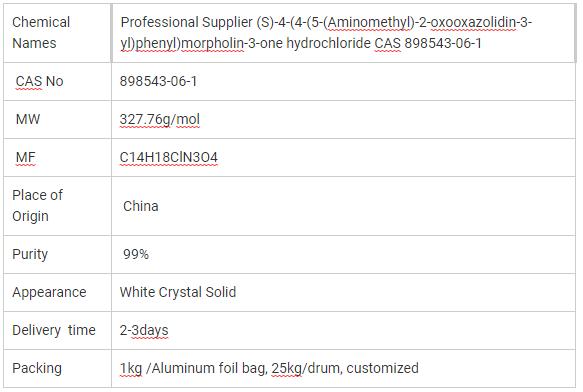The width and height of the screenshot is (583, 392).
Task: Click the underlined word morpholin-3-one
Action: [232, 44]
